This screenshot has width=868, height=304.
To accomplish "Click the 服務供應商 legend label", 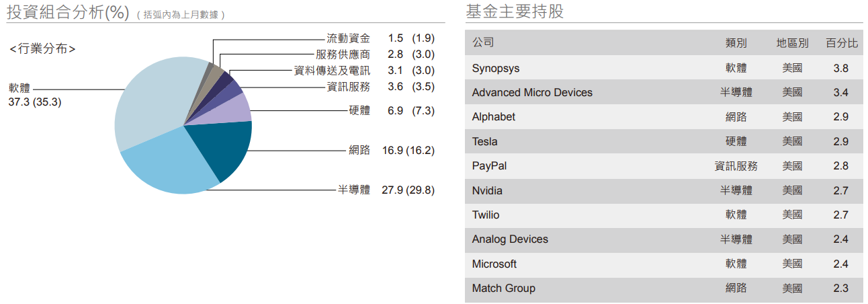I will point(343,54).
